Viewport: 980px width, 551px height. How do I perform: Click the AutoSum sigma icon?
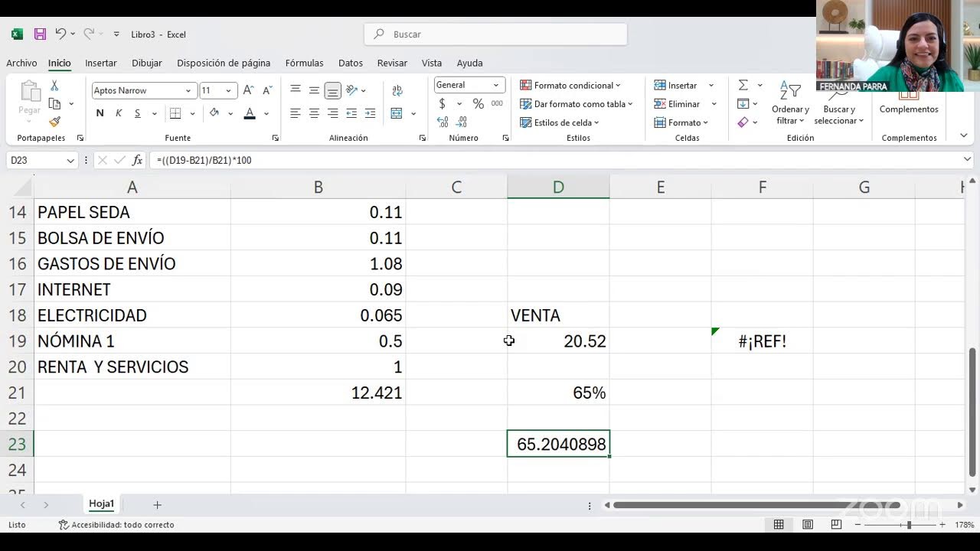click(743, 85)
